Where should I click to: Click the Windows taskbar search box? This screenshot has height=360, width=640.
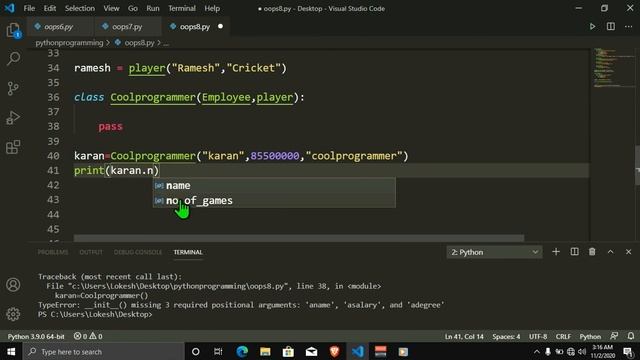[104, 351]
